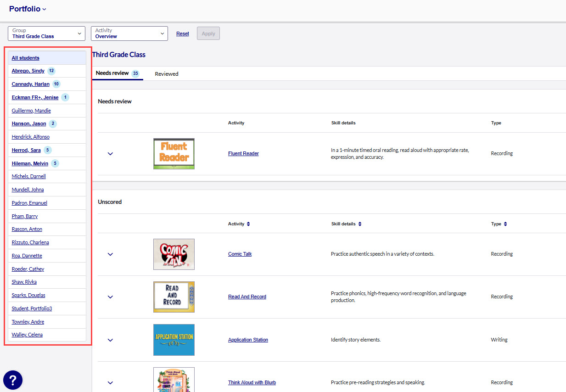Screen dimensions: 566x392
Task: Open the Activity Overview dropdown
Action: pyautogui.click(x=129, y=34)
